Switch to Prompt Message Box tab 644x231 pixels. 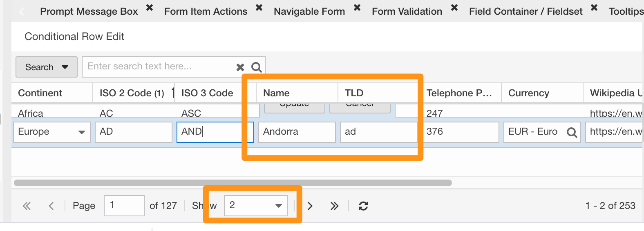click(89, 11)
